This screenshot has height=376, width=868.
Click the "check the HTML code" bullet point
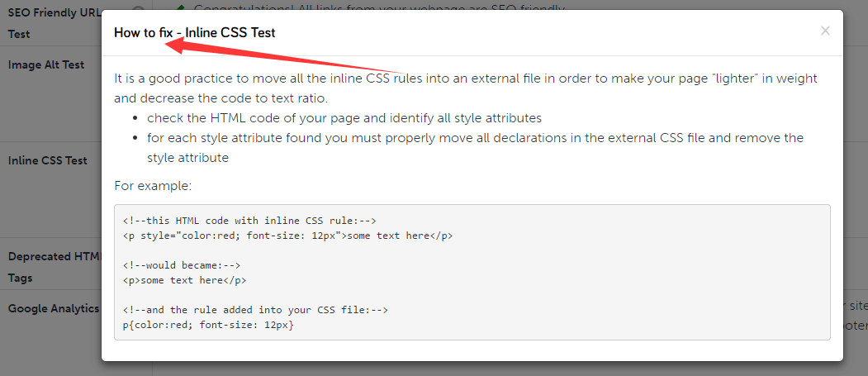344,117
